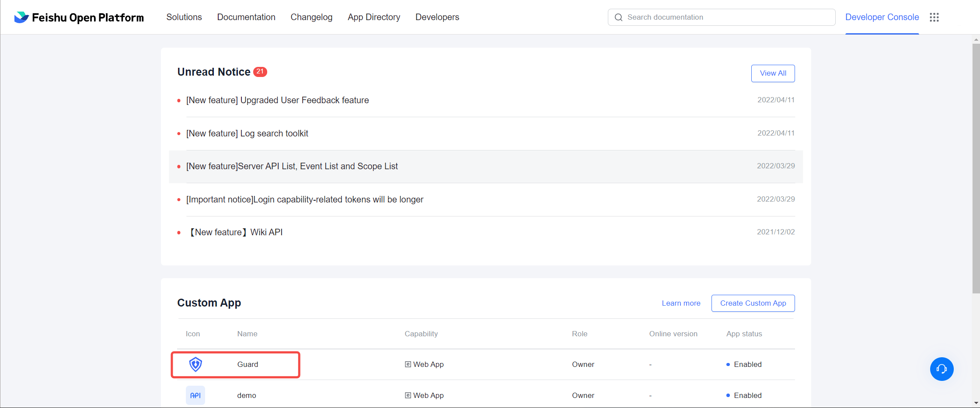Open the Documentation menu
The height and width of the screenshot is (408, 980).
246,17
